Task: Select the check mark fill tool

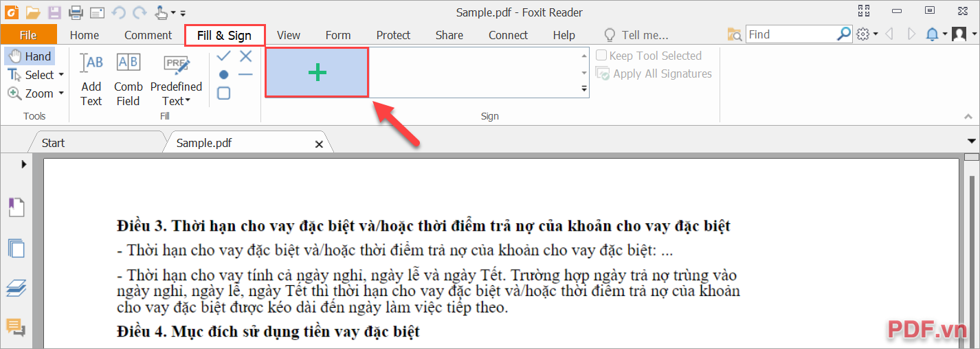Action: pos(224,56)
